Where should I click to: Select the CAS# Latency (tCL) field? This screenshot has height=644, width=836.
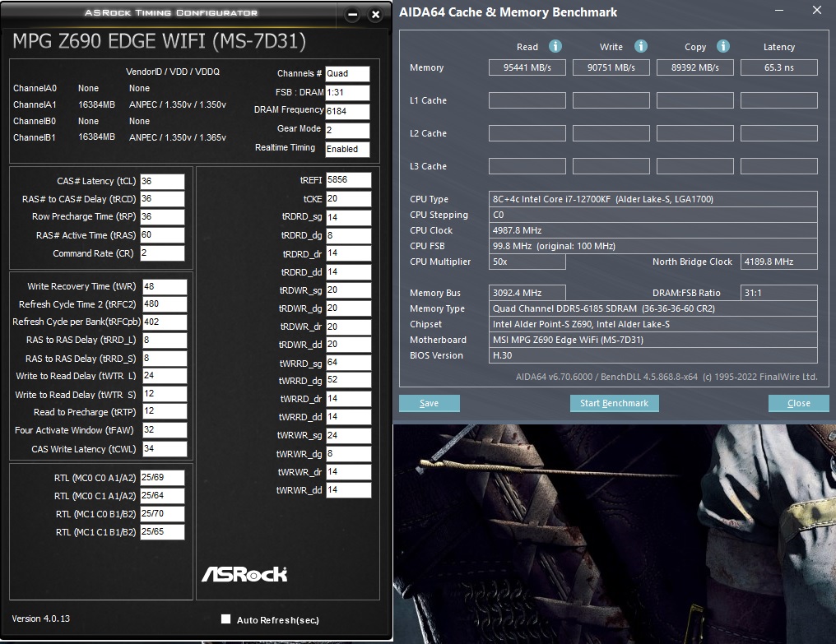[162, 181]
